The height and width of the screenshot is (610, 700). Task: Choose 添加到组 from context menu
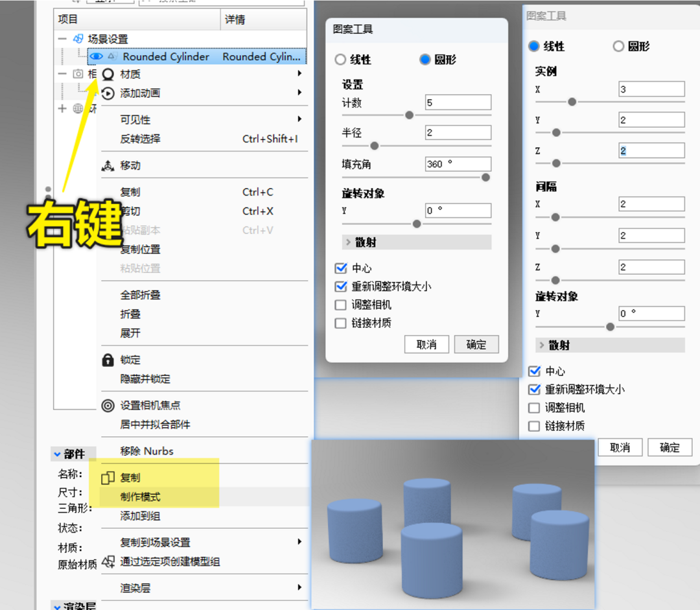coord(140,516)
